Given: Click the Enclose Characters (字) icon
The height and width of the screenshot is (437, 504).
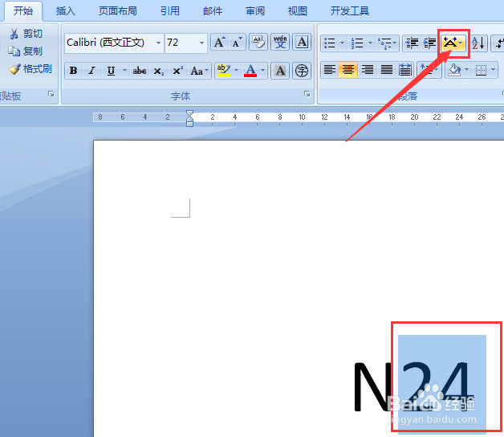Looking at the screenshot, I should pos(302,71).
